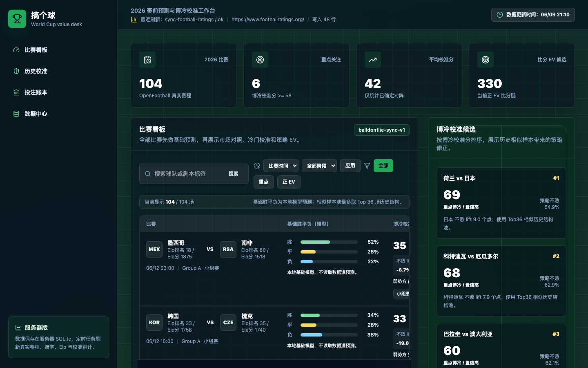588x368 pixels.
Task: Click the radar icon on 重点关注 card
Action: (260, 60)
